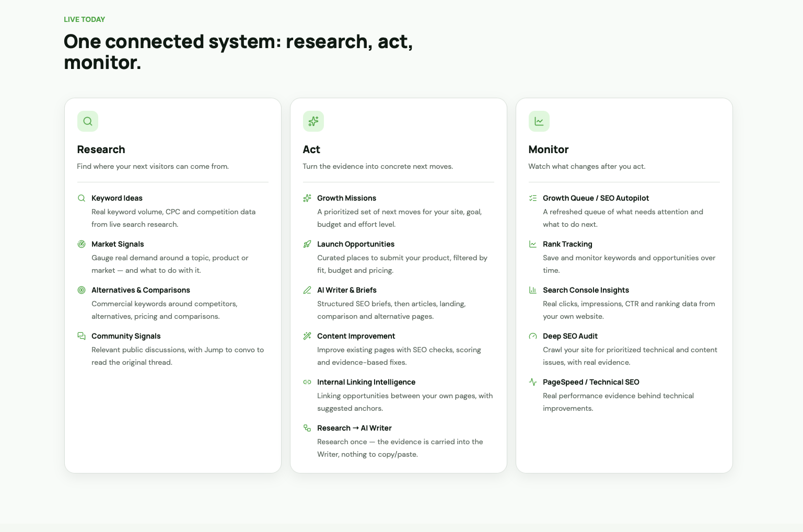The height and width of the screenshot is (532, 803).
Task: Click the chat bubbles icon beside Community Signals
Action: 82,336
